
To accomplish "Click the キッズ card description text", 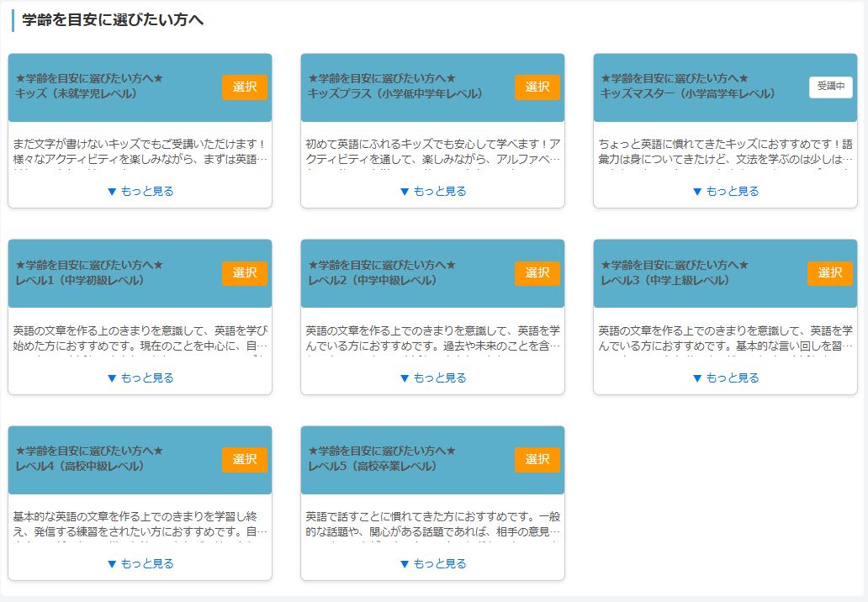I will tap(140, 151).
